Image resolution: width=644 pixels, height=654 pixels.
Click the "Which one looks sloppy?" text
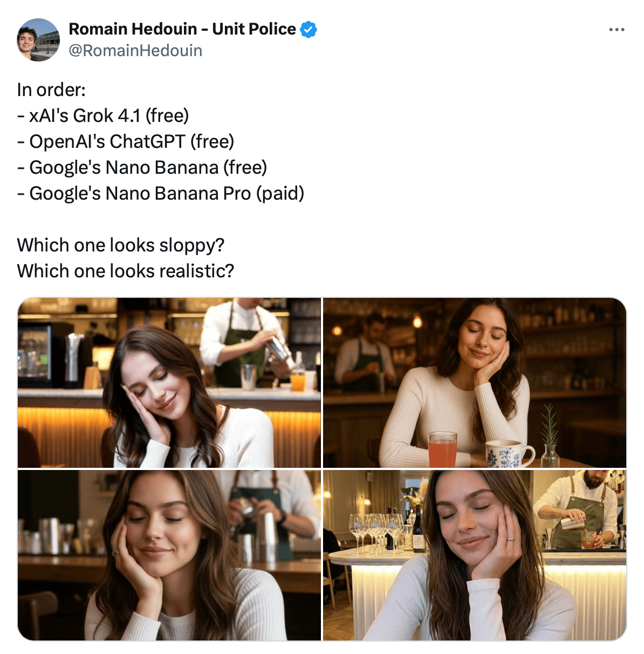click(x=121, y=245)
